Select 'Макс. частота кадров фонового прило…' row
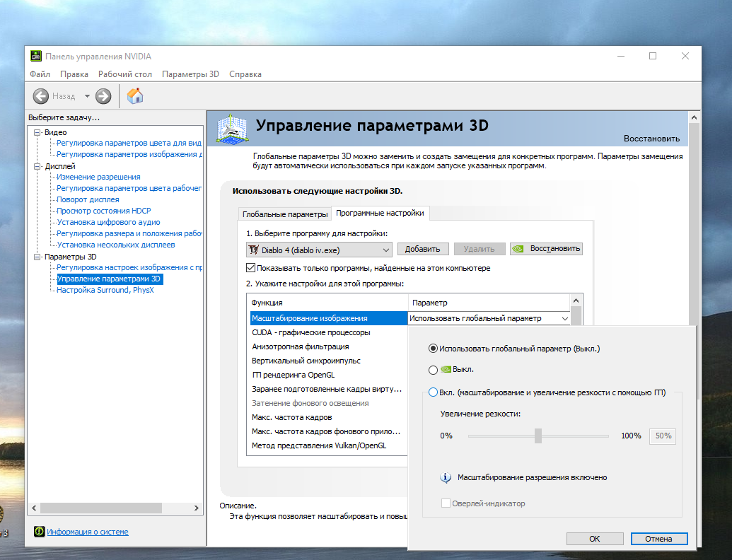Viewport: 732px width, 560px height. tap(329, 431)
